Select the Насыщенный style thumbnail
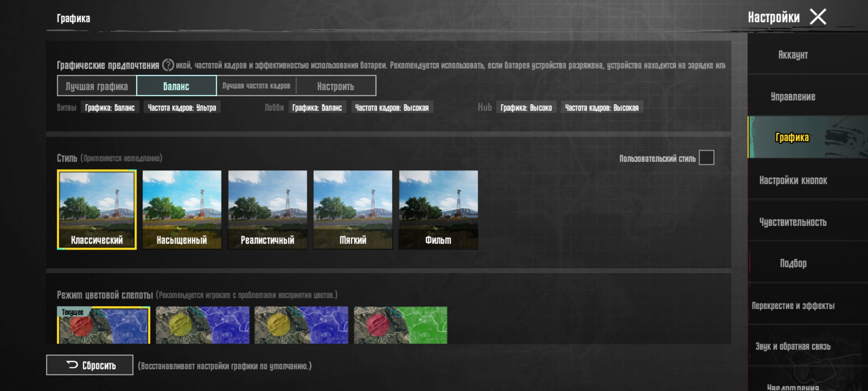Viewport: 868px width, 391px height. tap(182, 210)
